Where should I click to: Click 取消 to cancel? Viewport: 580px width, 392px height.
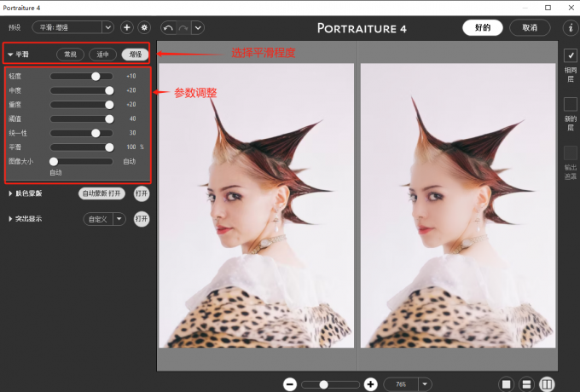tap(530, 28)
